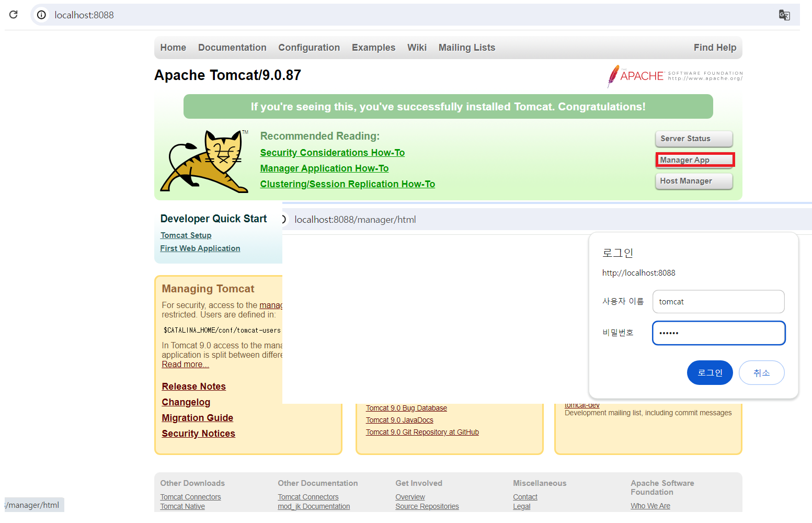812x523 pixels.
Task: Open the Changelog link
Action: tap(186, 402)
